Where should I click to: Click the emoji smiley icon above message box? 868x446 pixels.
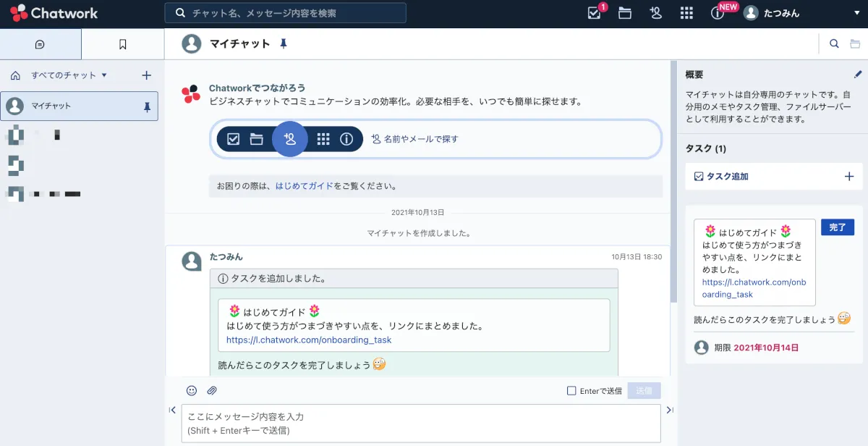point(192,390)
